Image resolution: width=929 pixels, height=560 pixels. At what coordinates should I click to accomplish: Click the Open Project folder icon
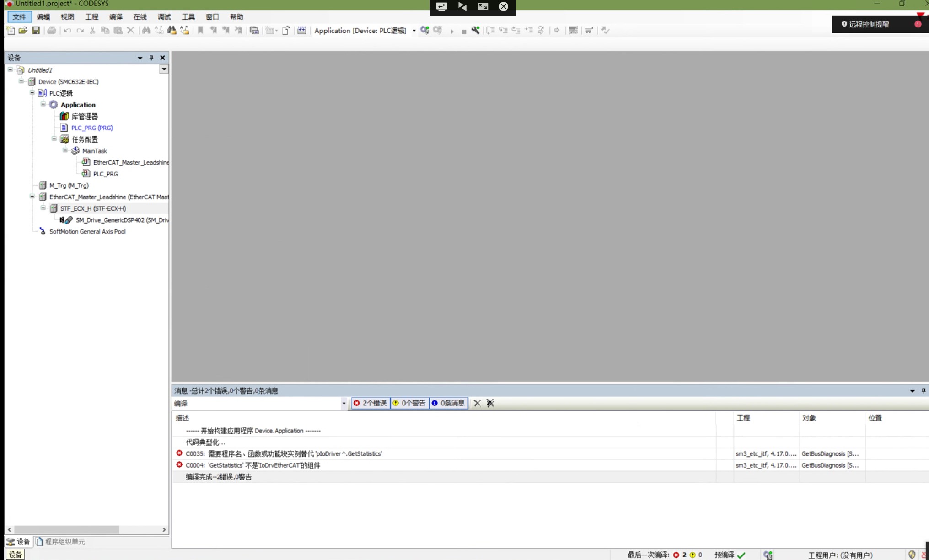[23, 31]
